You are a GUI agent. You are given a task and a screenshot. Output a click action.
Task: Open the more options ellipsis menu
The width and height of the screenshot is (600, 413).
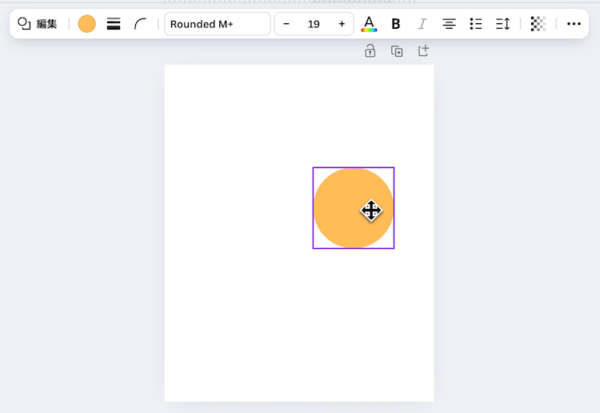click(x=574, y=24)
